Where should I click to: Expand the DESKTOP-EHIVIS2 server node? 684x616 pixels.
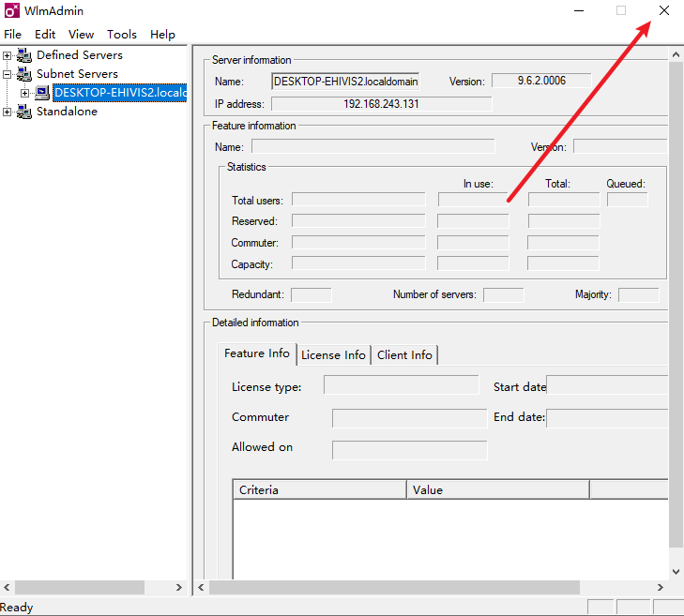24,93
